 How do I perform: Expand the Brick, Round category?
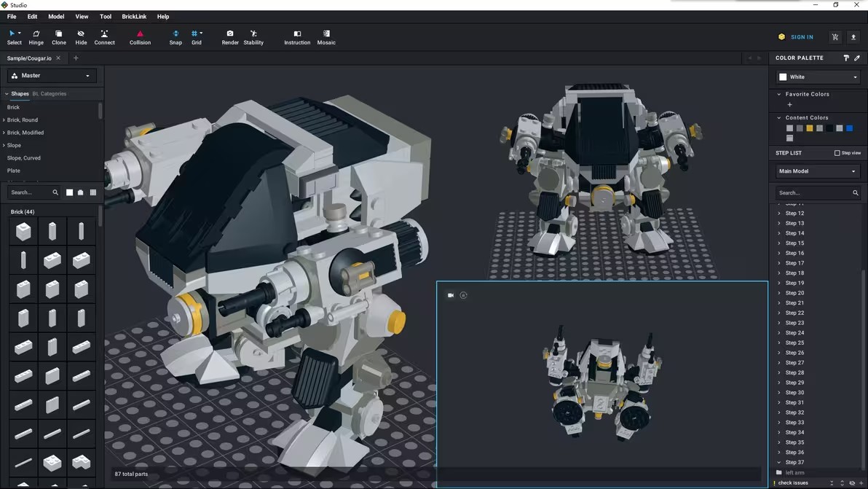click(4, 120)
